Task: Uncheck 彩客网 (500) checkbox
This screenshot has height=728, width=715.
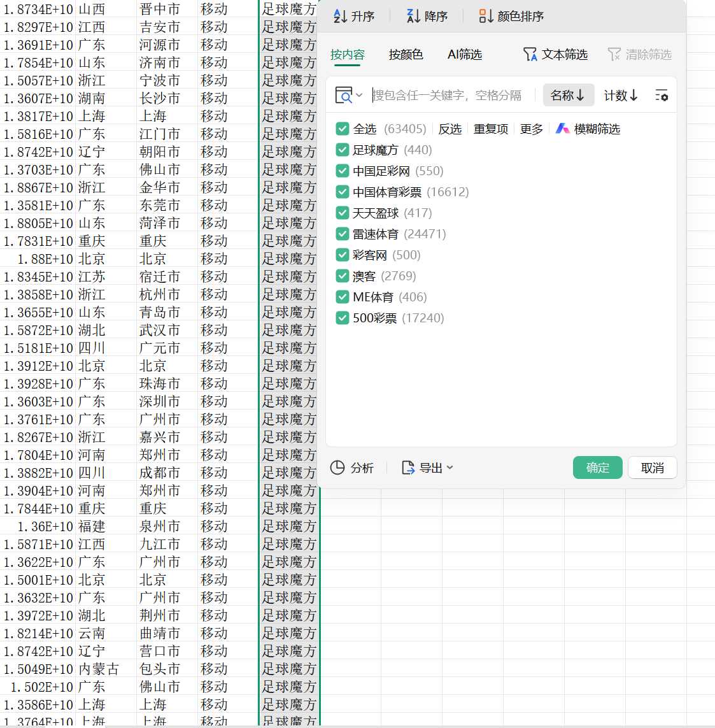Action: [x=343, y=255]
